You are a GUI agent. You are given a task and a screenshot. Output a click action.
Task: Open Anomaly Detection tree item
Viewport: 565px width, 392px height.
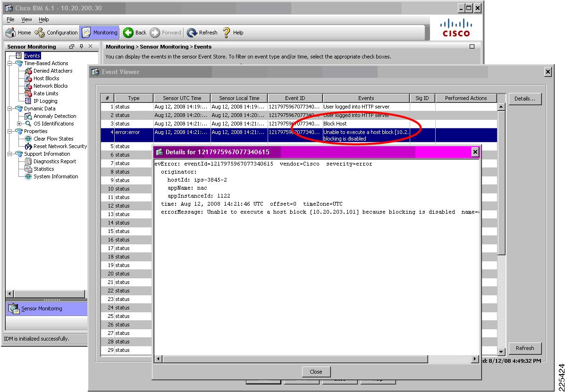[x=55, y=116]
